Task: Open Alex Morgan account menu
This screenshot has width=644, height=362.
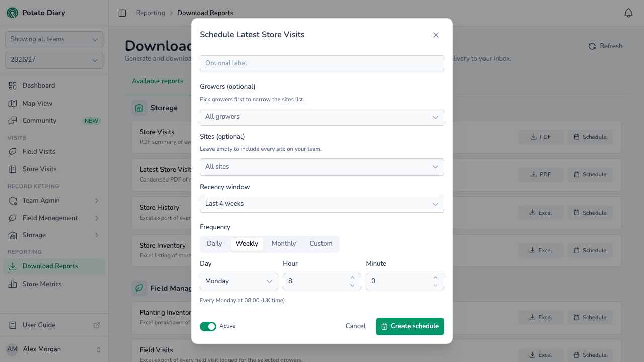Action: (x=54, y=349)
